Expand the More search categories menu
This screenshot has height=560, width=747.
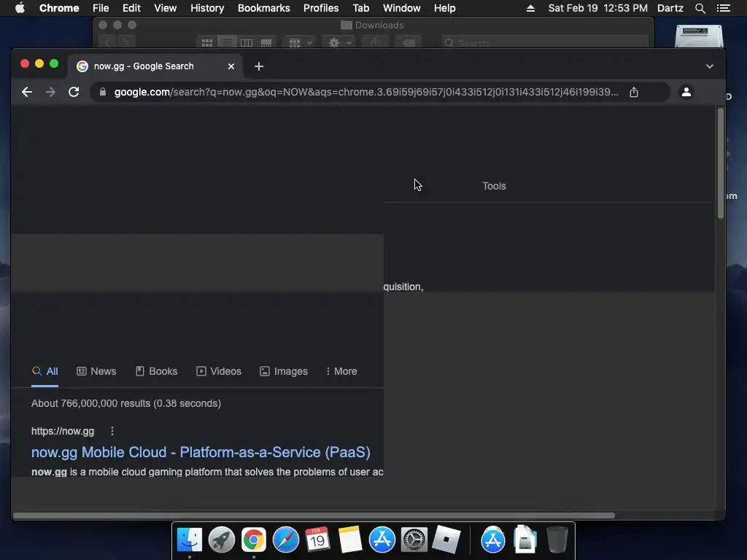click(341, 371)
